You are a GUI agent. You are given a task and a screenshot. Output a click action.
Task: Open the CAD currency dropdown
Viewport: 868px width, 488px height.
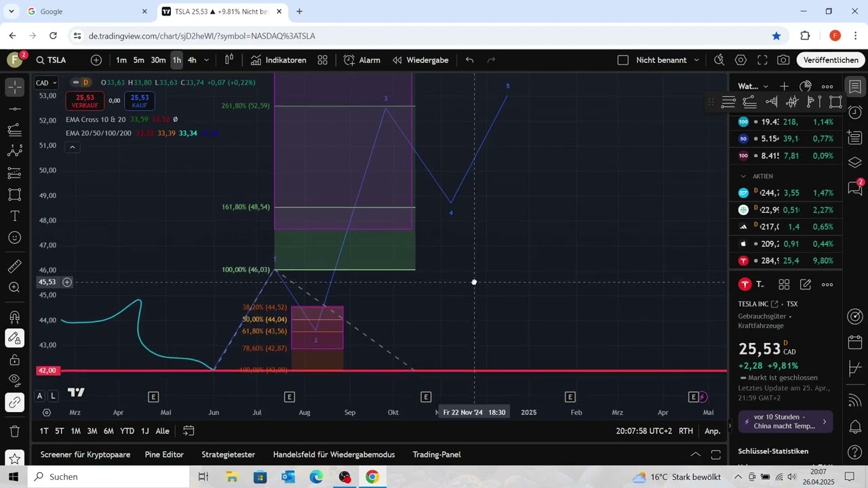[46, 83]
